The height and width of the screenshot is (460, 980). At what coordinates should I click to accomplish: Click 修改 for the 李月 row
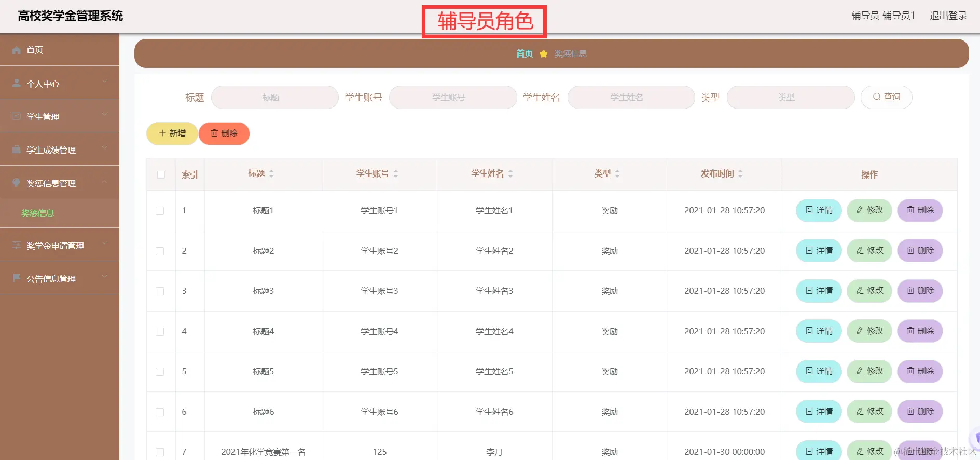pos(869,451)
